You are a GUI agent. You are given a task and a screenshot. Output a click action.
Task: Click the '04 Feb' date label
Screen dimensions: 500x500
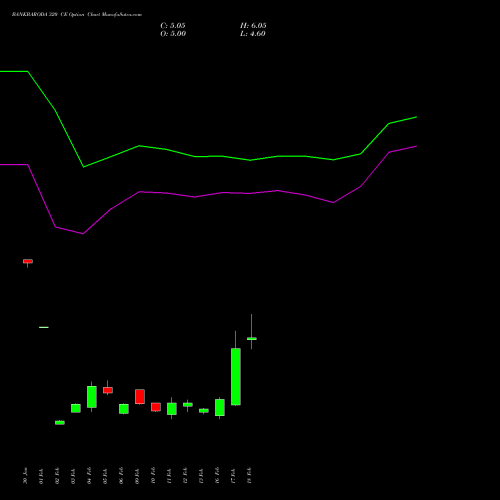coord(89,476)
